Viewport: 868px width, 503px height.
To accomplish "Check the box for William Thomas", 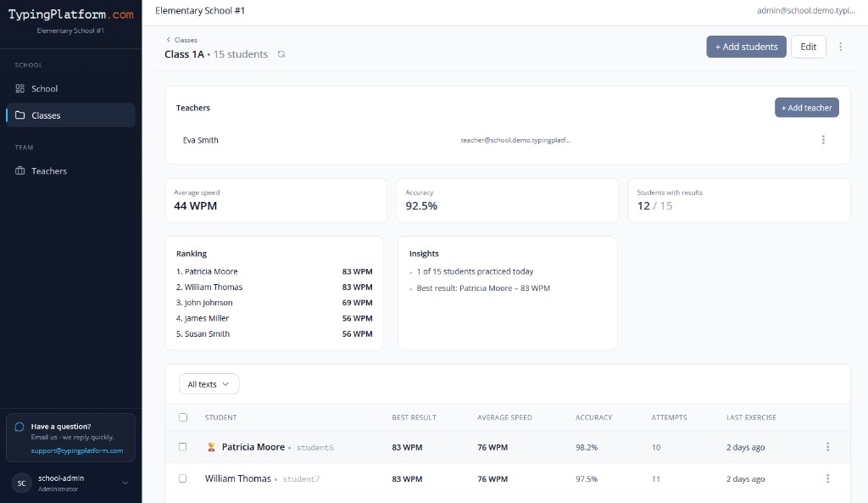I will 183,478.
